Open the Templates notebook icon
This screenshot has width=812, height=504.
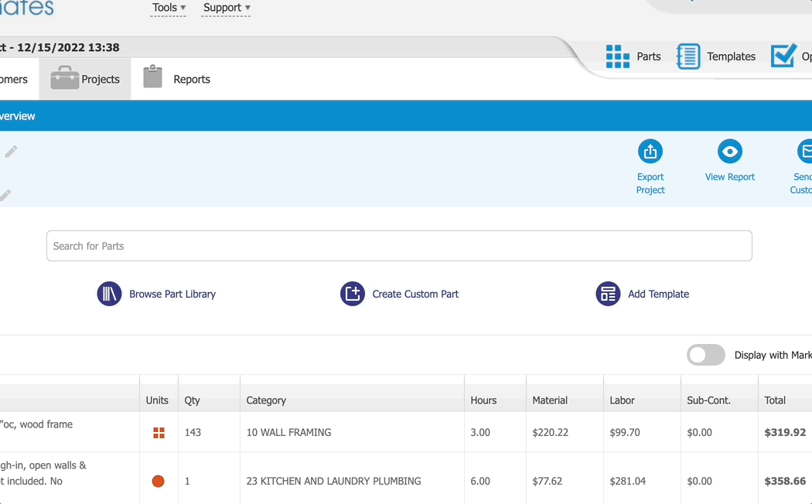pos(688,56)
